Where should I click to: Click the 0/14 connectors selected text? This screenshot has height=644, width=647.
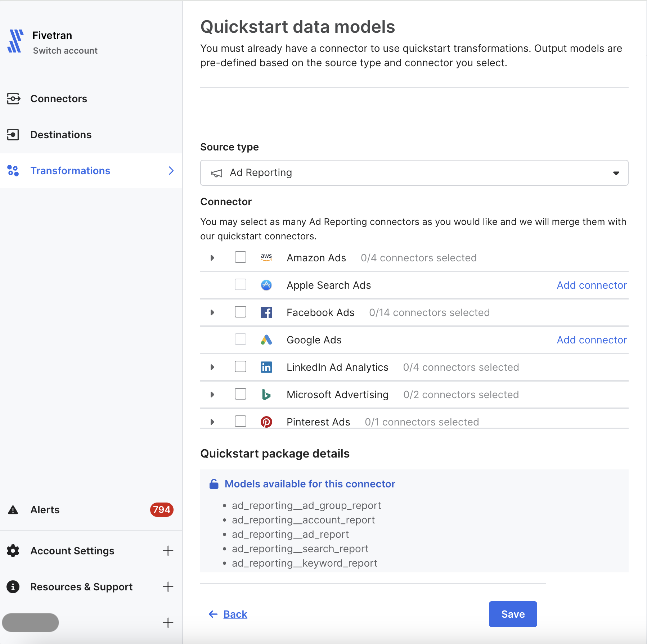pos(429,312)
